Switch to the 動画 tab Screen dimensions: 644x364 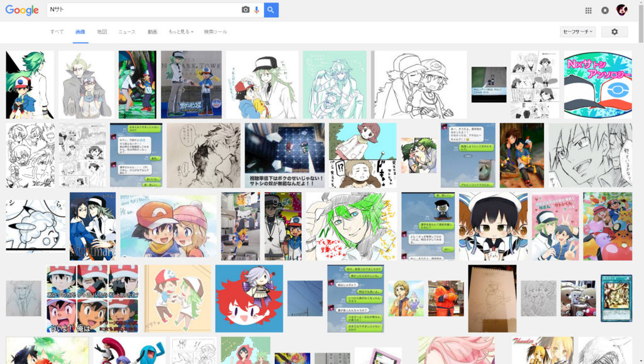(152, 31)
